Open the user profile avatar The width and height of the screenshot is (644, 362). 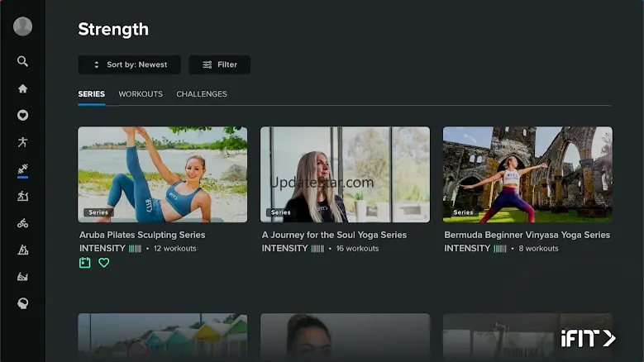pyautogui.click(x=22, y=26)
